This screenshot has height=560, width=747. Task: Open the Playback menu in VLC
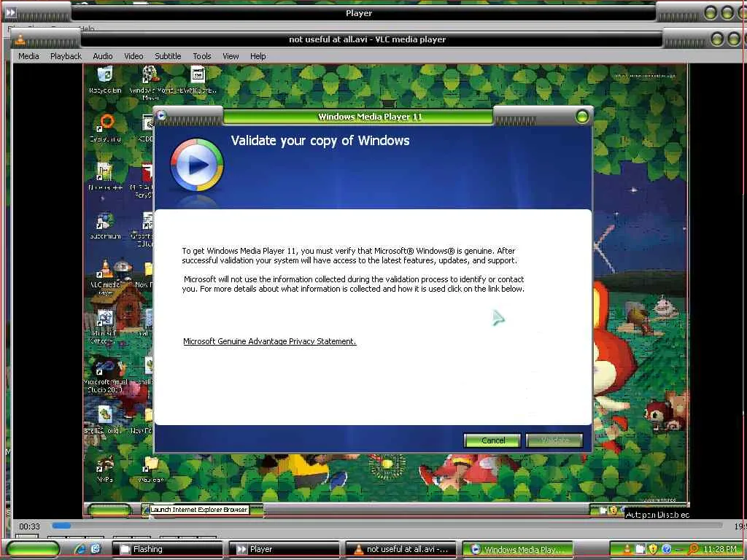click(x=66, y=56)
